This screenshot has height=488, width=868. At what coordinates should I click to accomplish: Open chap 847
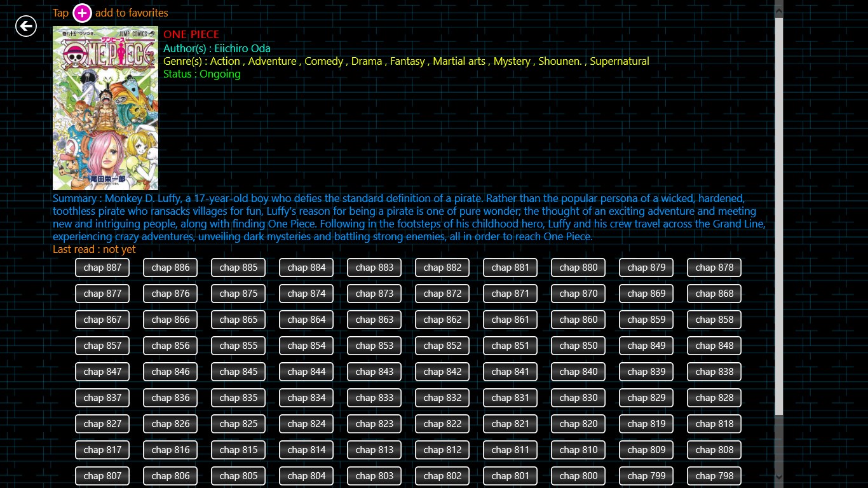pos(102,372)
